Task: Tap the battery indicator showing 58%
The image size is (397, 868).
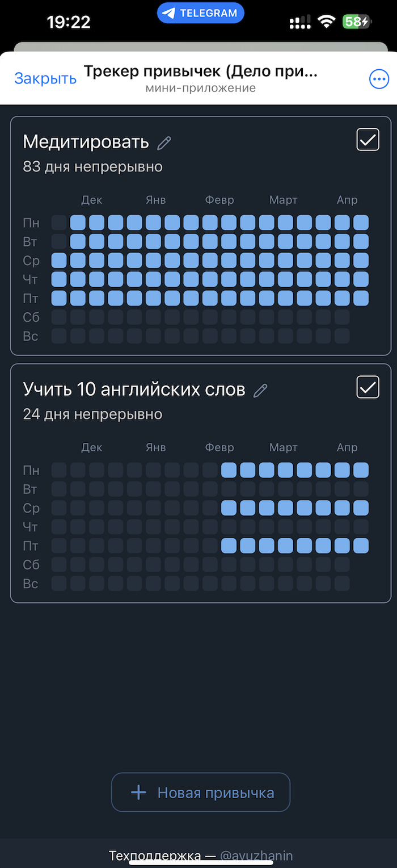Action: click(356, 22)
